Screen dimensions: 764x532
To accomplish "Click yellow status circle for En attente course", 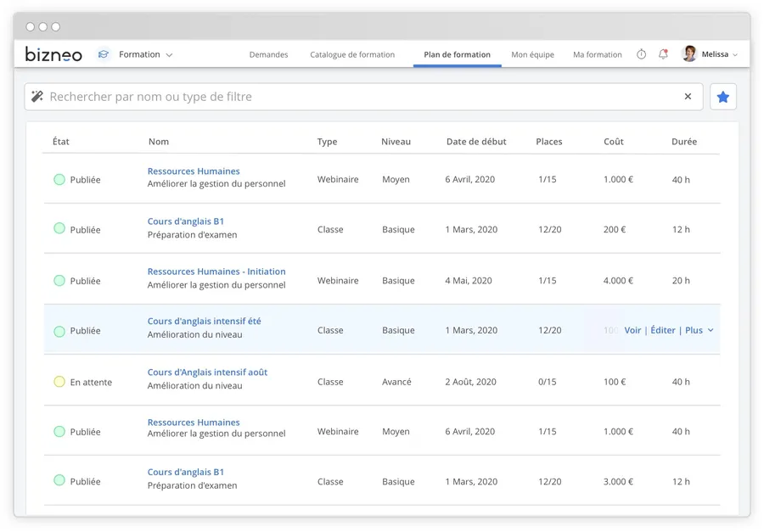I will point(59,382).
